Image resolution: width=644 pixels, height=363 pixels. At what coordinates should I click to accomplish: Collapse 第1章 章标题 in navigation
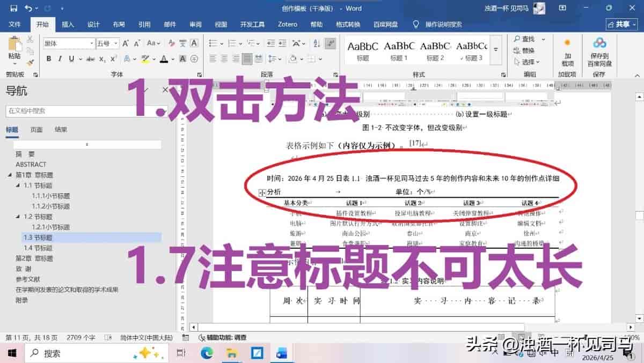(x=10, y=175)
